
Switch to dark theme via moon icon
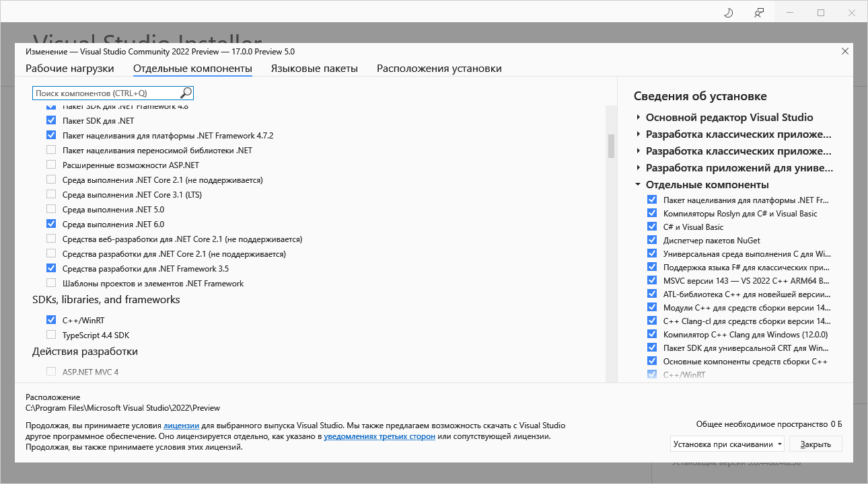pyautogui.click(x=728, y=12)
